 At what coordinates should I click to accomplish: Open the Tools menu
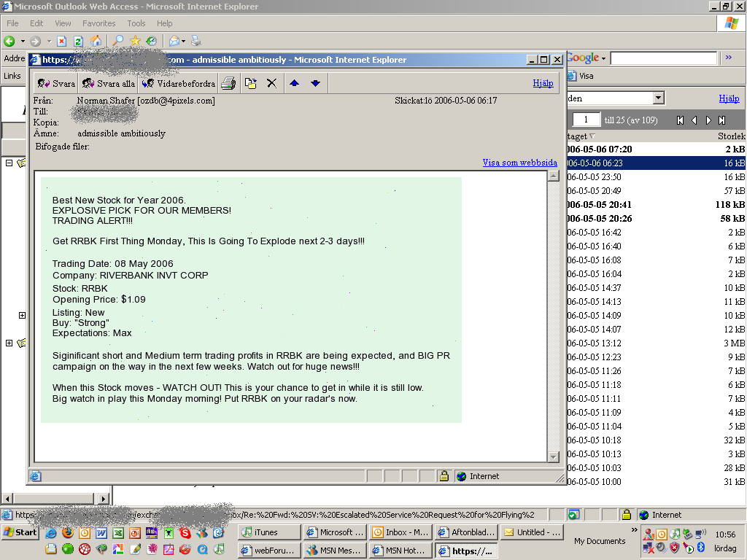pyautogui.click(x=136, y=23)
